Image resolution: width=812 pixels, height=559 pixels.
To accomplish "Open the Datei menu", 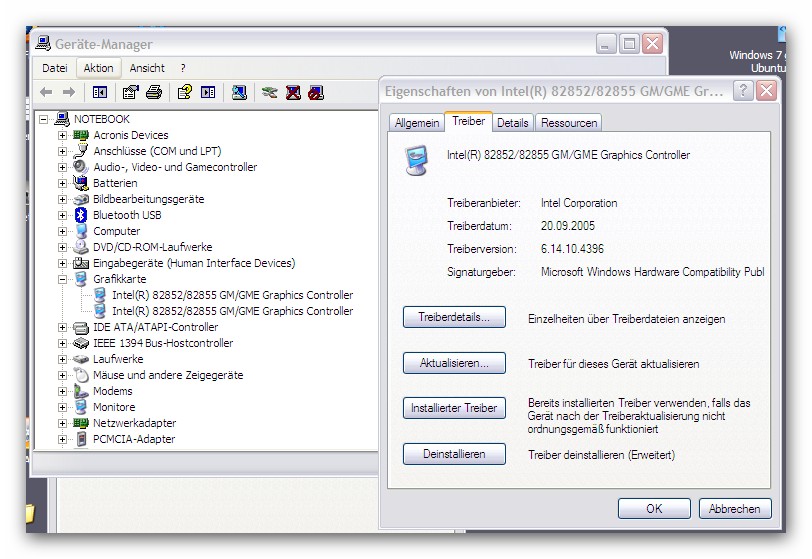I will point(55,68).
